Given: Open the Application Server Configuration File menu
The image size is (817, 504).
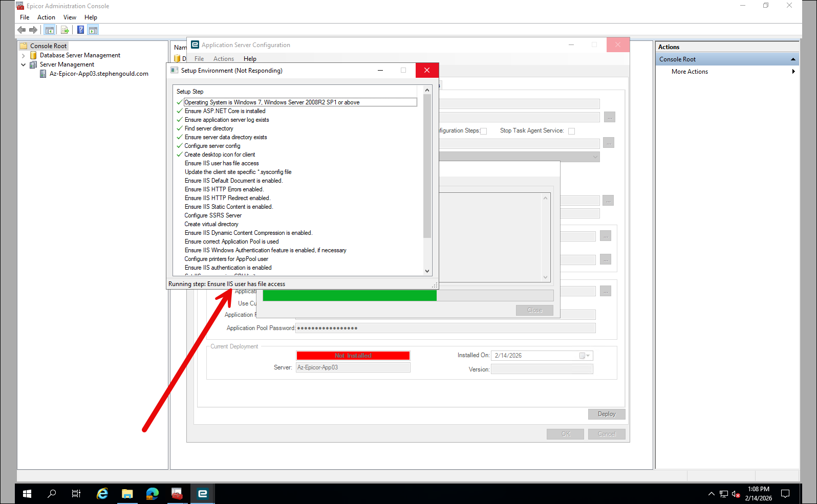Looking at the screenshot, I should click(x=199, y=59).
